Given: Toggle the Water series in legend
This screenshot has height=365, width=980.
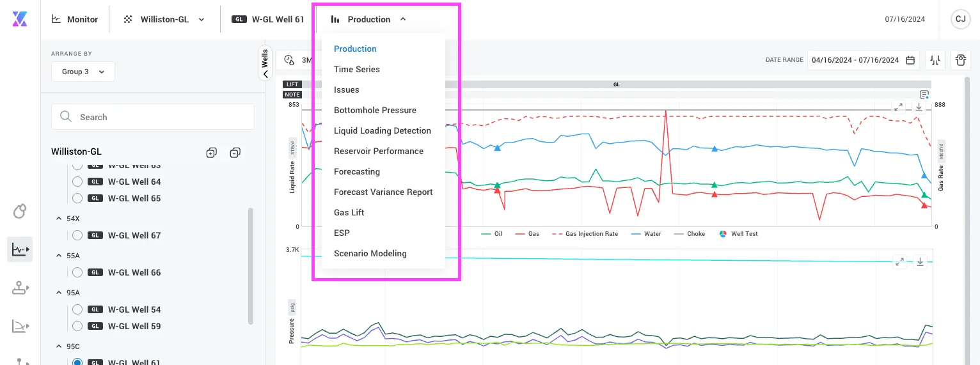Looking at the screenshot, I should pos(645,234).
